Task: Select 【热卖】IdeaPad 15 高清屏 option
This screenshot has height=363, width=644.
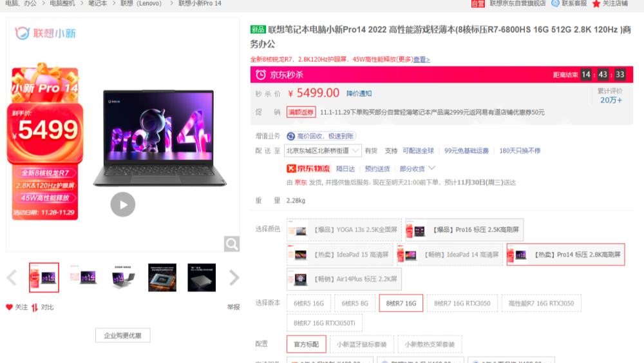Action: pyautogui.click(x=339, y=255)
